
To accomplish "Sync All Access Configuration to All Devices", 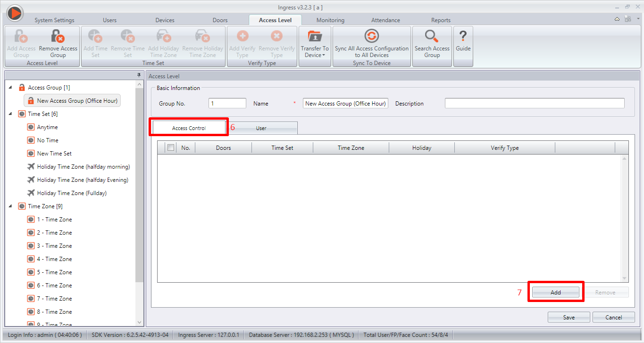I will click(372, 36).
